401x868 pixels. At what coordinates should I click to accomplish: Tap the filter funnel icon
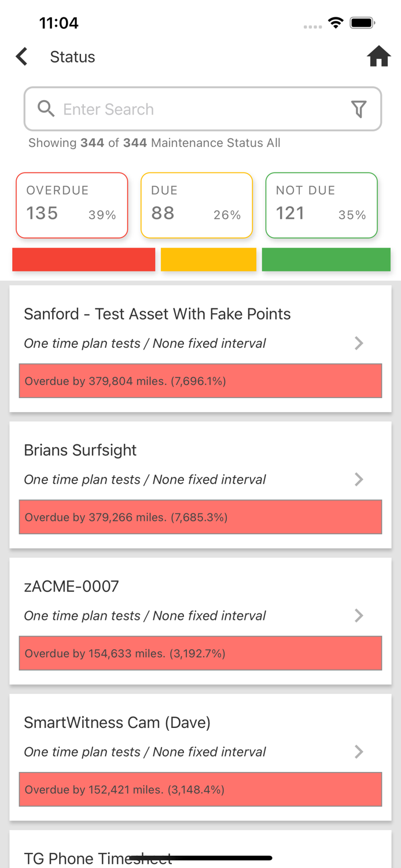[x=359, y=109]
